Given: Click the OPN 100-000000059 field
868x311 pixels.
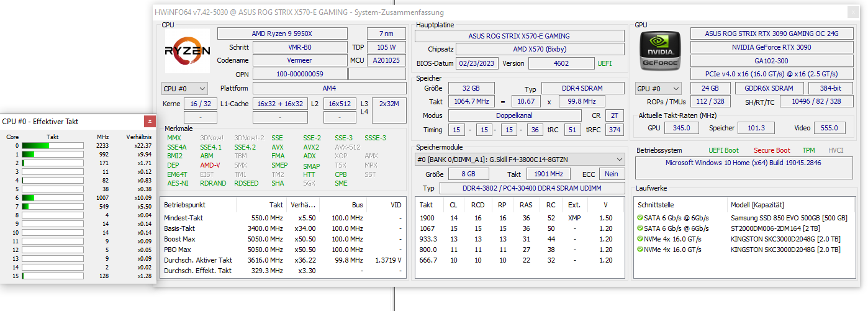Looking at the screenshot, I should pos(300,74).
